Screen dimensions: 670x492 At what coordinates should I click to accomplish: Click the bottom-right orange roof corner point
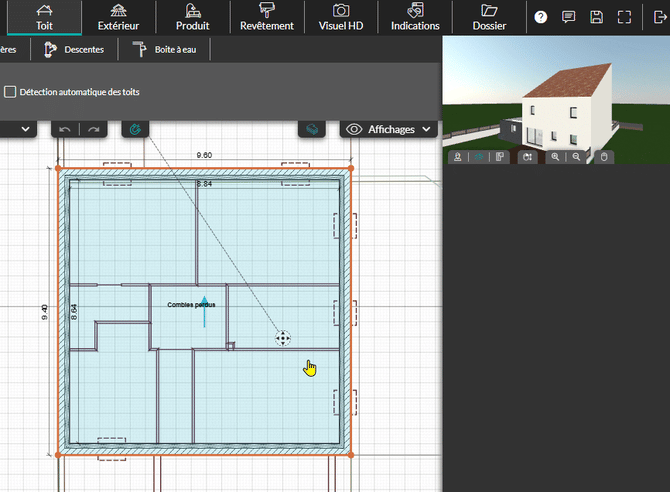(x=351, y=455)
